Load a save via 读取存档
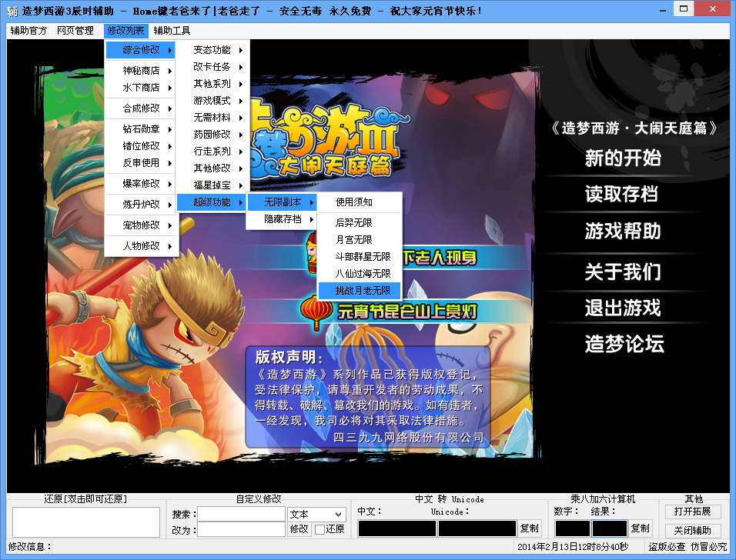Screen dimensions: 736x560 [x=621, y=194]
